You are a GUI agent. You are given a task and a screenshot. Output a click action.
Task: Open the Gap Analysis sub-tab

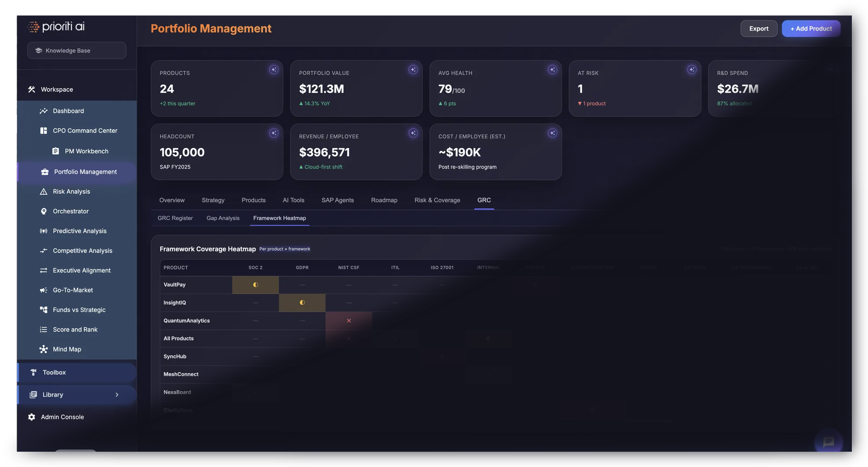[x=223, y=218]
